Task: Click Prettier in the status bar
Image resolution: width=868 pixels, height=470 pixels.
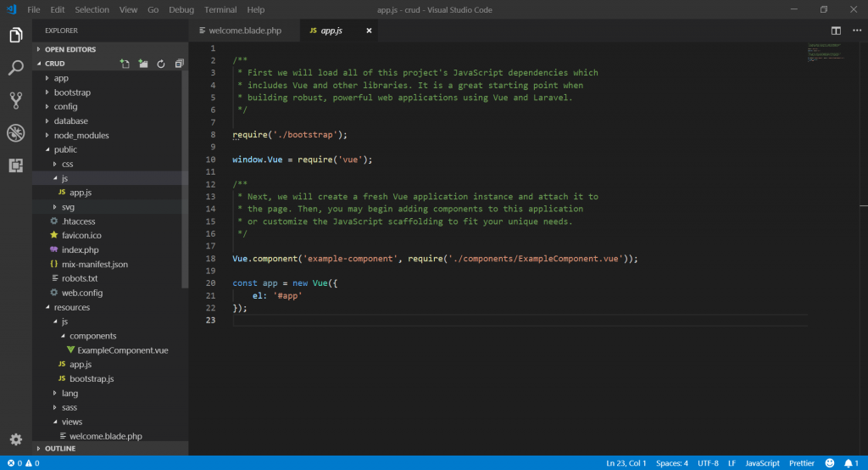Action: click(x=802, y=463)
